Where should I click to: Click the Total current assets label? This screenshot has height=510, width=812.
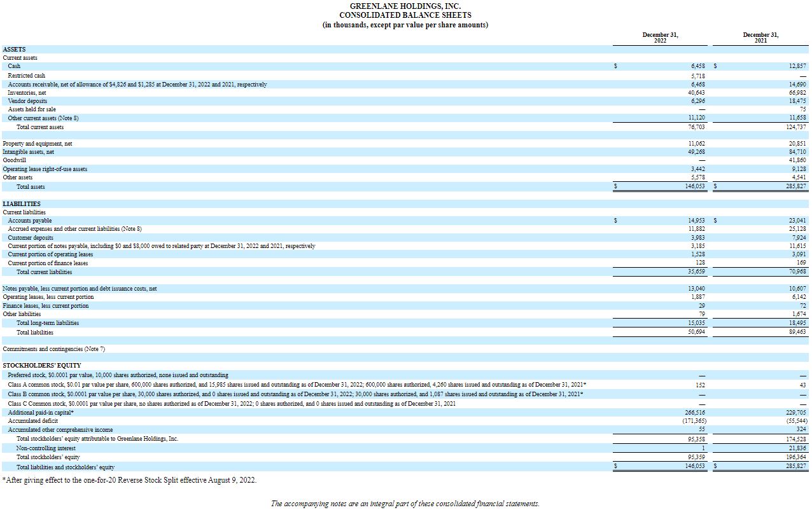[x=40, y=127]
